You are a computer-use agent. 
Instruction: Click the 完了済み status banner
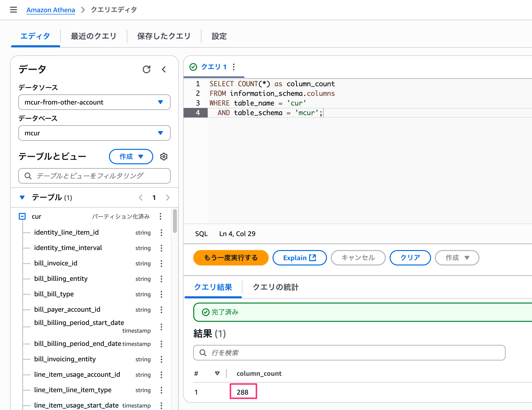[362, 312]
